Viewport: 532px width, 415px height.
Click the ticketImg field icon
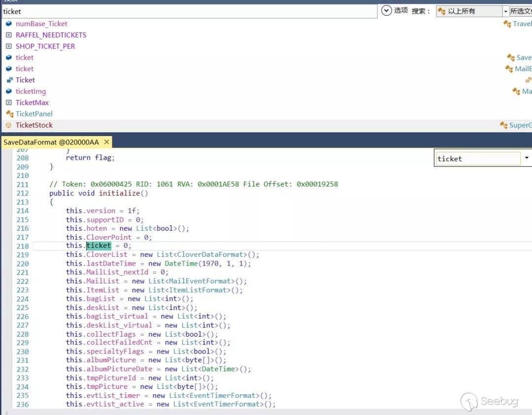pos(8,91)
